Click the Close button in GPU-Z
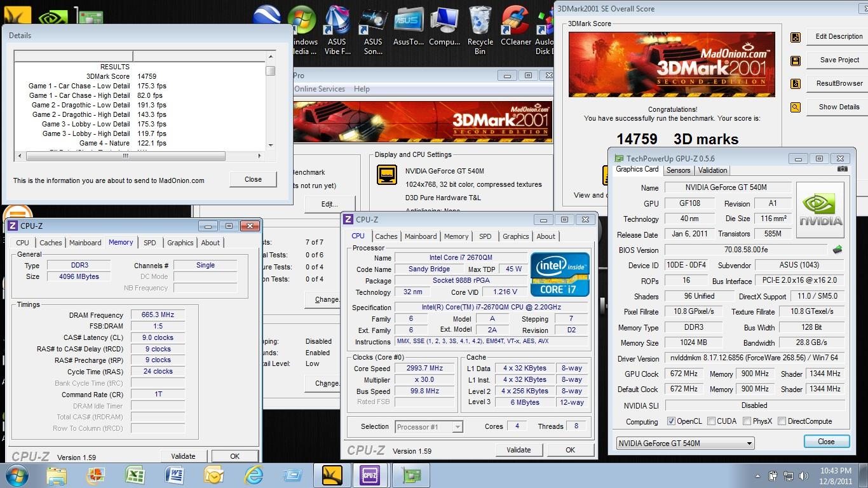 click(x=826, y=442)
